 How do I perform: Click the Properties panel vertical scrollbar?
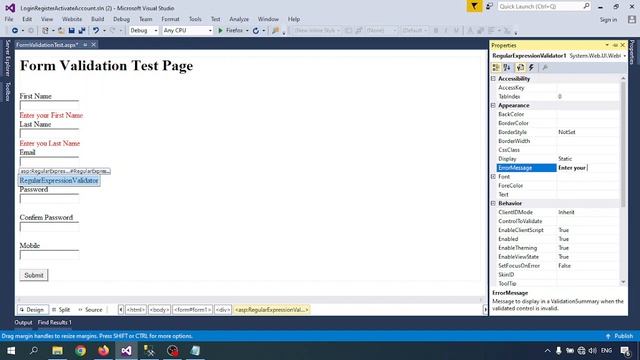623,144
